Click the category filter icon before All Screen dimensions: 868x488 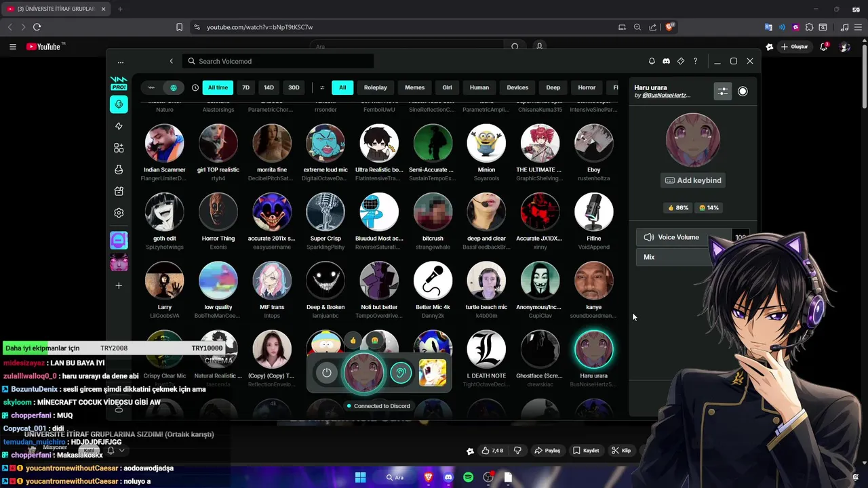[322, 87]
